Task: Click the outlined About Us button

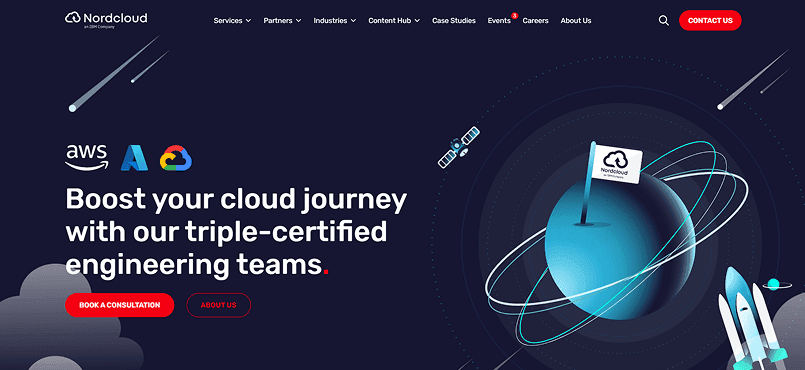Action: click(219, 305)
